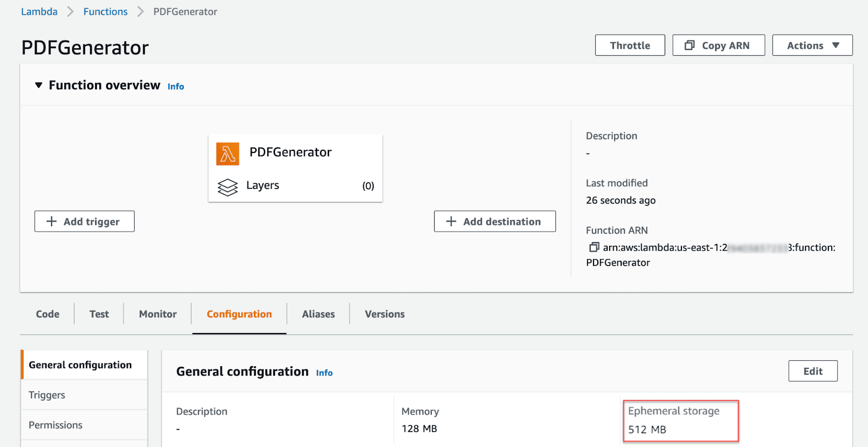This screenshot has width=868, height=447.
Task: Click the PDFGenerator breadcrumb text
Action: (x=185, y=11)
